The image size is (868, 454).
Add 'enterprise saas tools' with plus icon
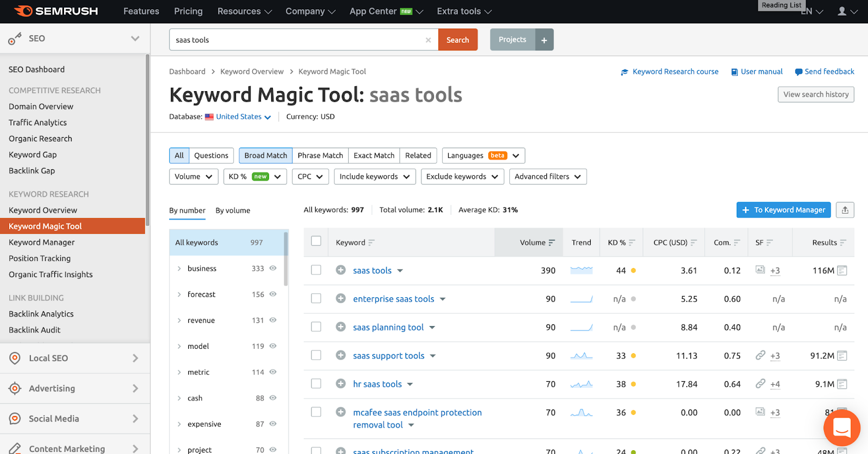341,298
